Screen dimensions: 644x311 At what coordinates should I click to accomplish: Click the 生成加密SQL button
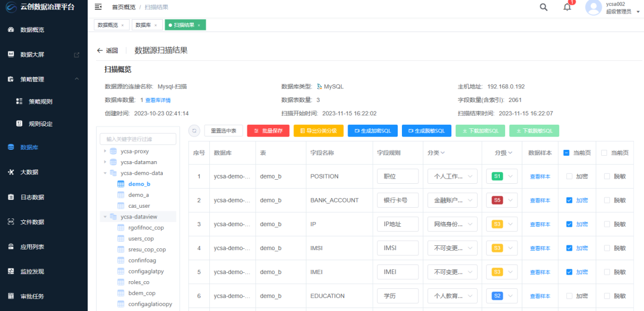pos(373,131)
